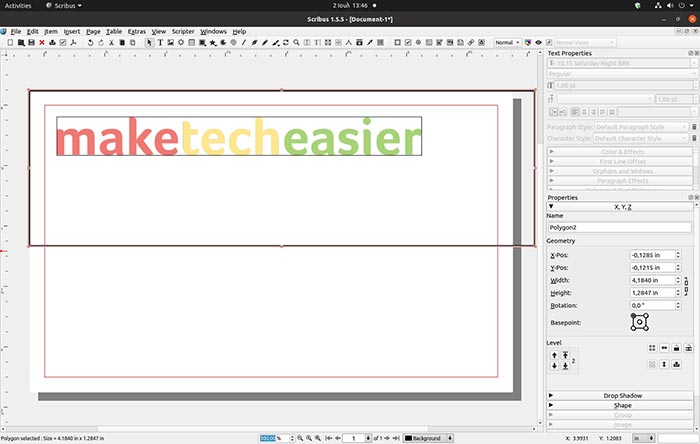Toggle the edit in preview mode icon
The width and height of the screenshot is (700, 444).
click(x=549, y=42)
